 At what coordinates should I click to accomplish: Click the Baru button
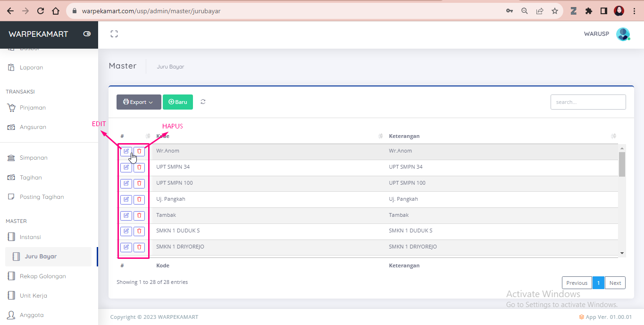178,102
